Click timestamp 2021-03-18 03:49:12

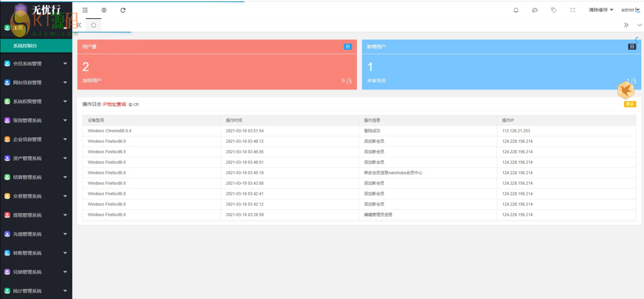[245, 141]
